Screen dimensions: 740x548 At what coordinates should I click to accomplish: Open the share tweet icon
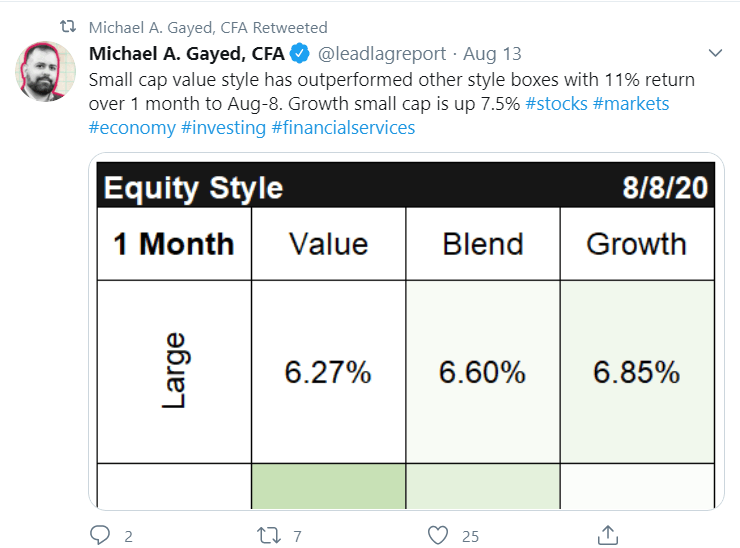click(x=607, y=535)
